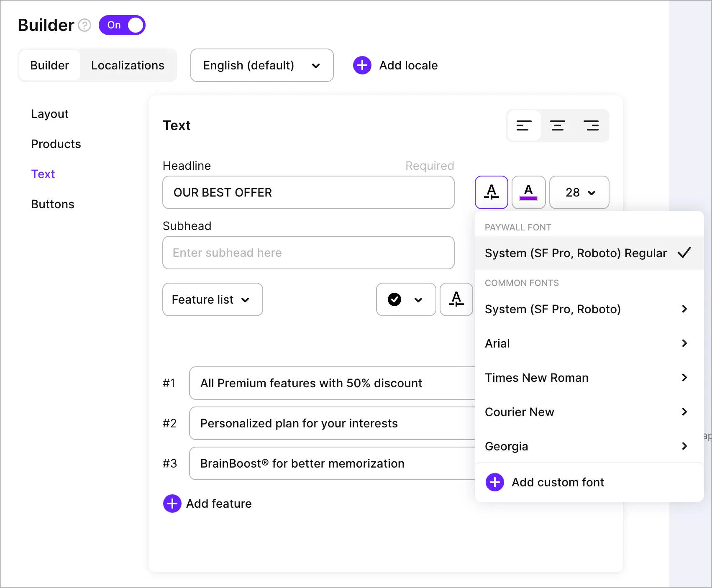Open the headline text color picker
Viewport: 712px width, 588px height.
pyautogui.click(x=528, y=192)
